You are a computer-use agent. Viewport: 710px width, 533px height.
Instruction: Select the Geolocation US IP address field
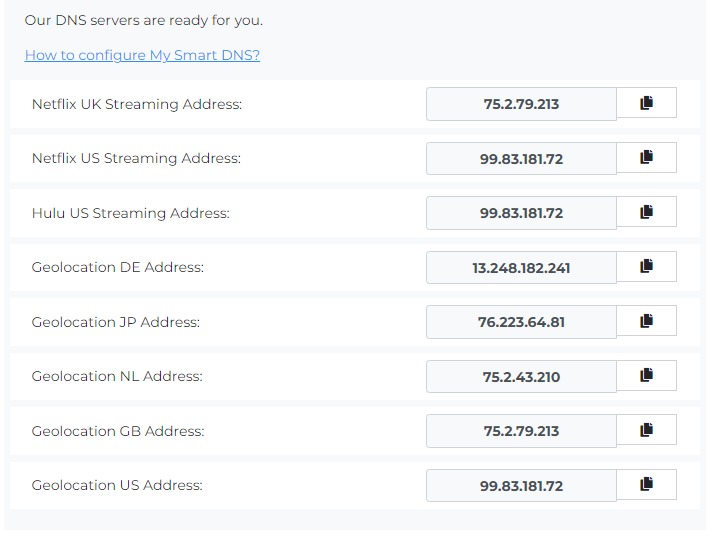pos(521,485)
